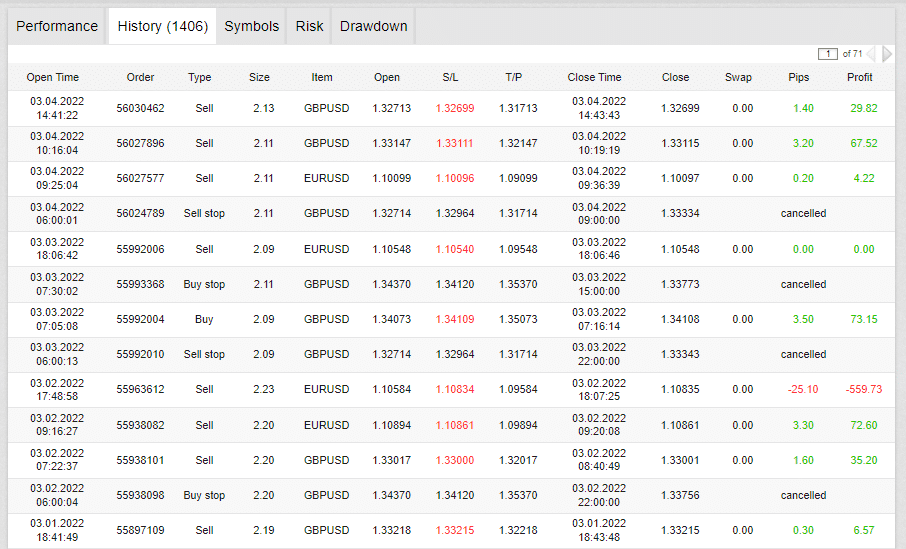Click the Close column header
This screenshot has height=549, width=906.
pos(675,77)
